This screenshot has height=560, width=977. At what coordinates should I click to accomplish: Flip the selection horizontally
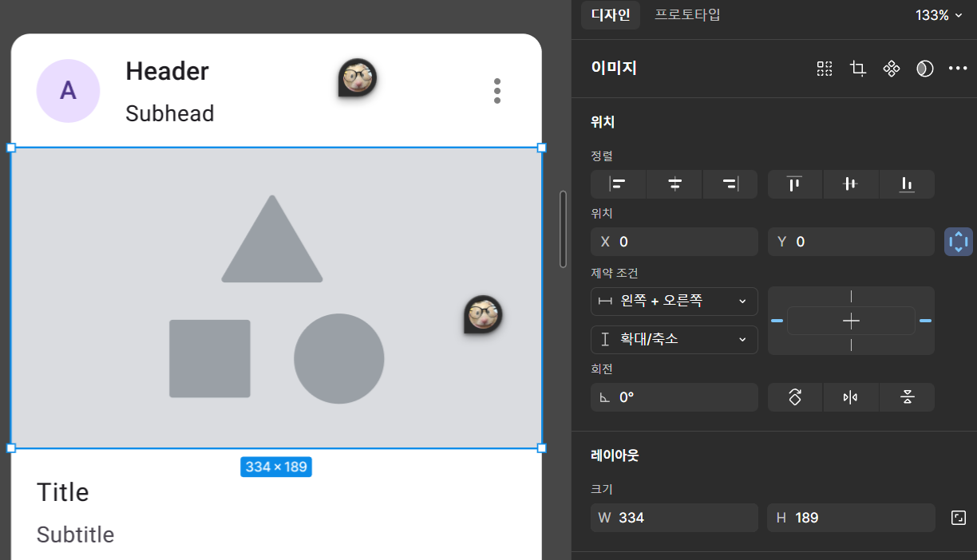coord(851,397)
